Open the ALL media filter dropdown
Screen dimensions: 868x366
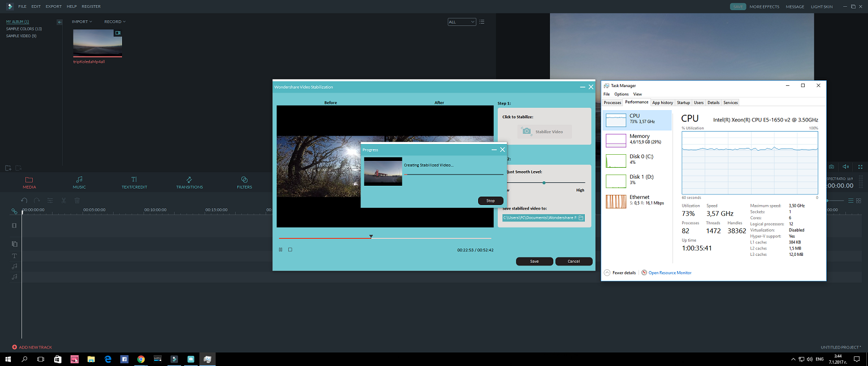click(461, 22)
